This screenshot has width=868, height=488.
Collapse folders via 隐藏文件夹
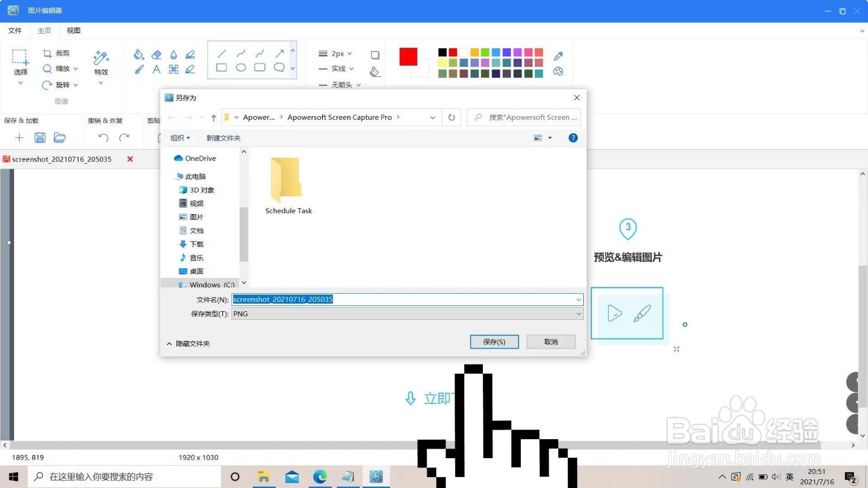[x=188, y=344]
